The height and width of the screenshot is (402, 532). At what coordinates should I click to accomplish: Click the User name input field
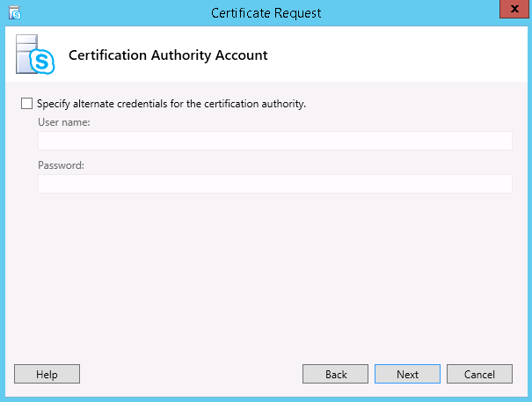275,141
